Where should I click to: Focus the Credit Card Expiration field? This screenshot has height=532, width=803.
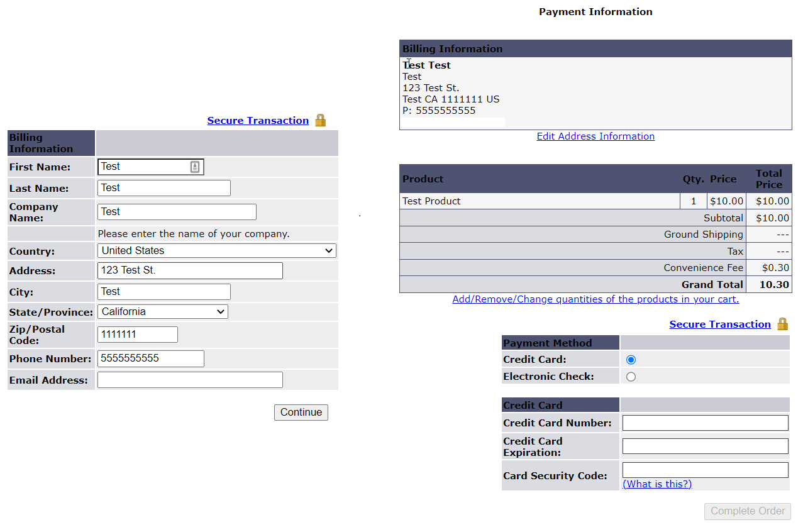[x=706, y=446]
